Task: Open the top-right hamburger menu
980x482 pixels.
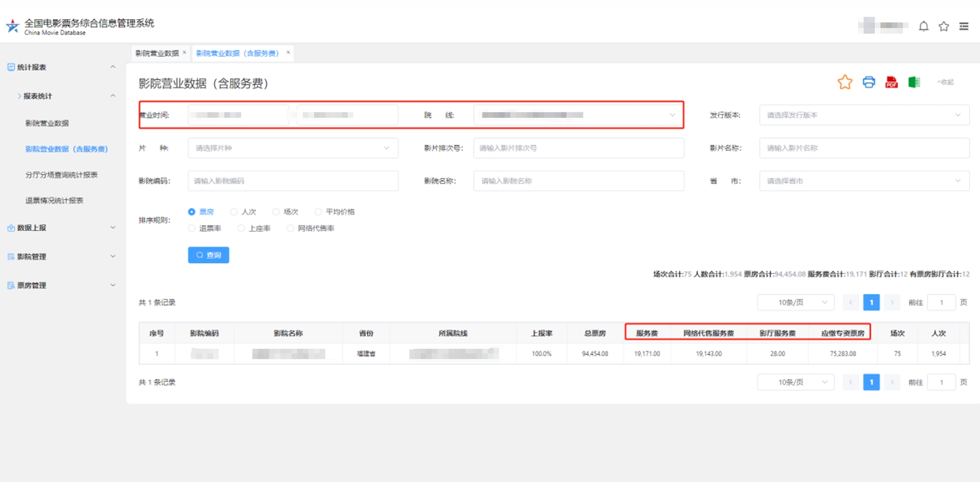Action: (x=964, y=27)
